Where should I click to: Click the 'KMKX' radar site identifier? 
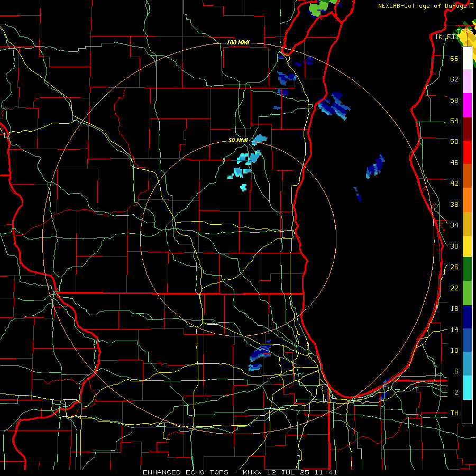point(253,472)
